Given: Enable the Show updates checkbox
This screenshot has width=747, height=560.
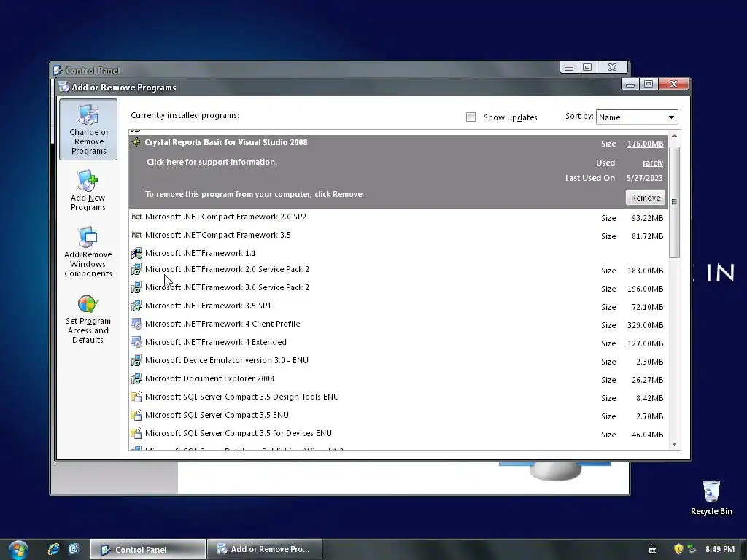Looking at the screenshot, I should pos(471,117).
